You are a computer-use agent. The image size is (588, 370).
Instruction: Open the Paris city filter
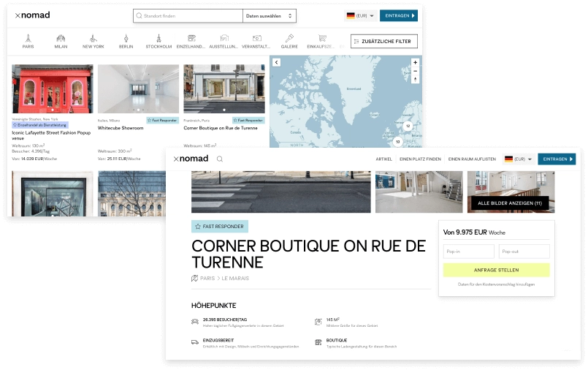pos(28,41)
